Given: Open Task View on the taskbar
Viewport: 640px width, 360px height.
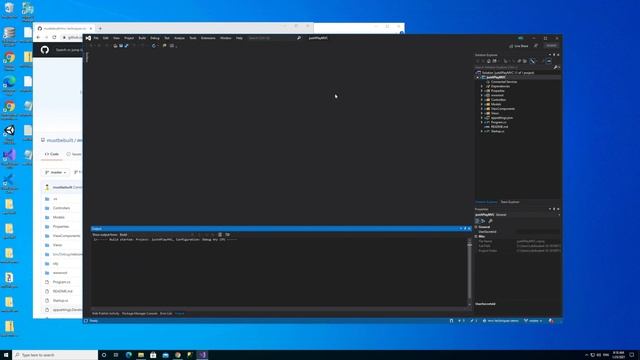Looking at the screenshot, I should tap(116, 355).
